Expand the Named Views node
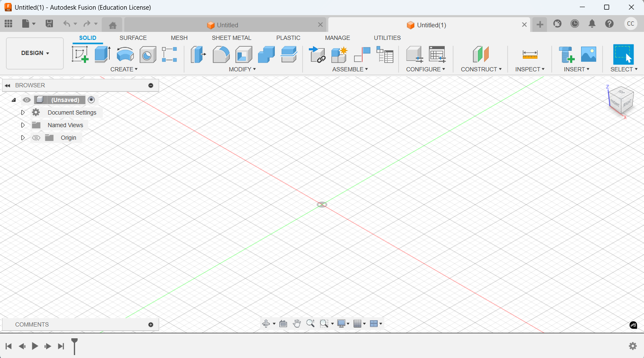Screen dimensions: 644x358 tap(23, 125)
